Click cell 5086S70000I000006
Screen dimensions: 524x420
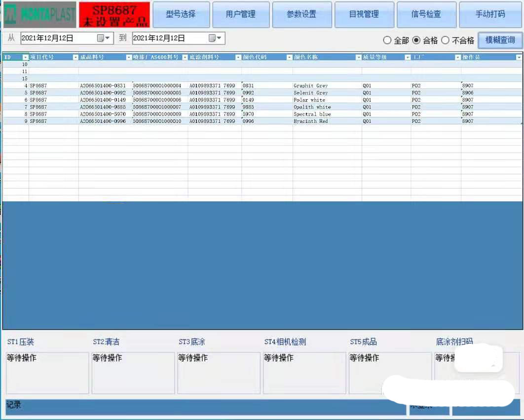(x=160, y=100)
